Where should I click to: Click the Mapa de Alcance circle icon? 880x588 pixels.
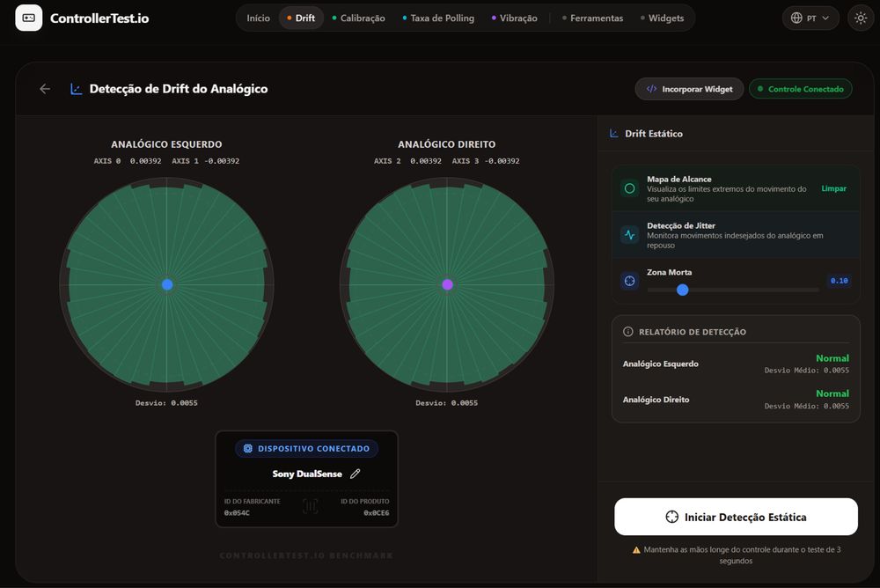point(630,188)
